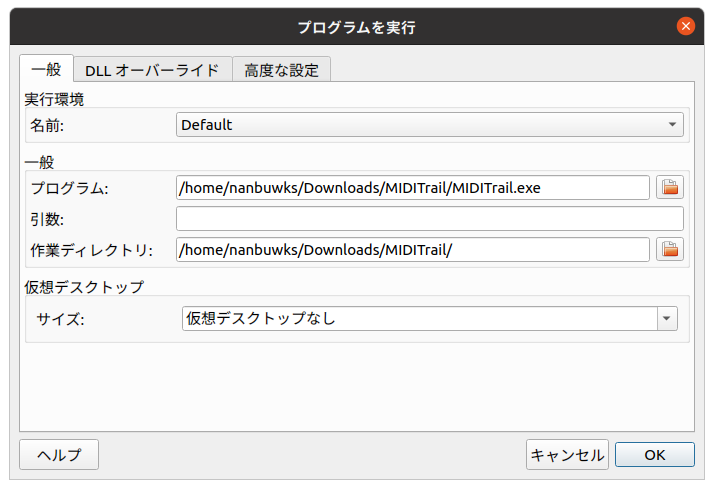The width and height of the screenshot is (714, 489).
Task: Click the 仮想デスクトップなし size text field
Action: click(419, 318)
